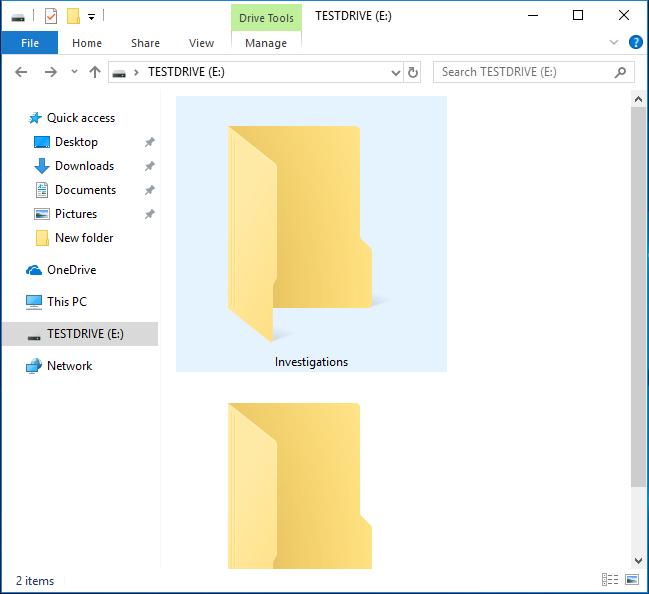Click the Downloads blue arrow icon
This screenshot has height=594, width=649.
[x=42, y=166]
